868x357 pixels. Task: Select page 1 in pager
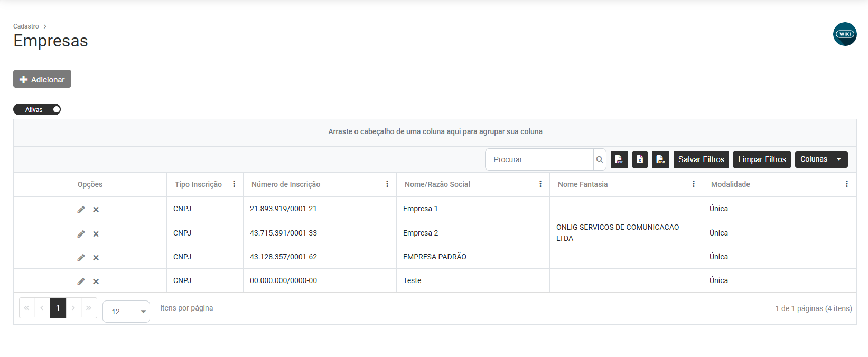point(58,308)
